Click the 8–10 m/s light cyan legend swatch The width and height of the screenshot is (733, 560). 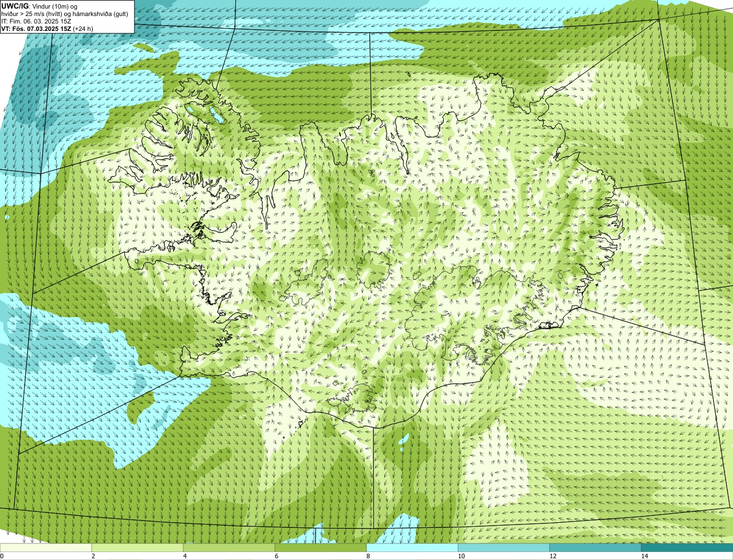(x=412, y=548)
